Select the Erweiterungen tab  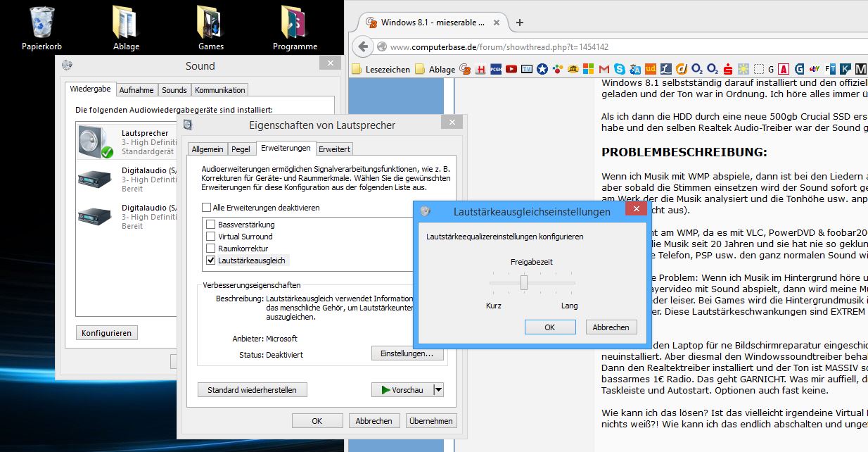285,148
